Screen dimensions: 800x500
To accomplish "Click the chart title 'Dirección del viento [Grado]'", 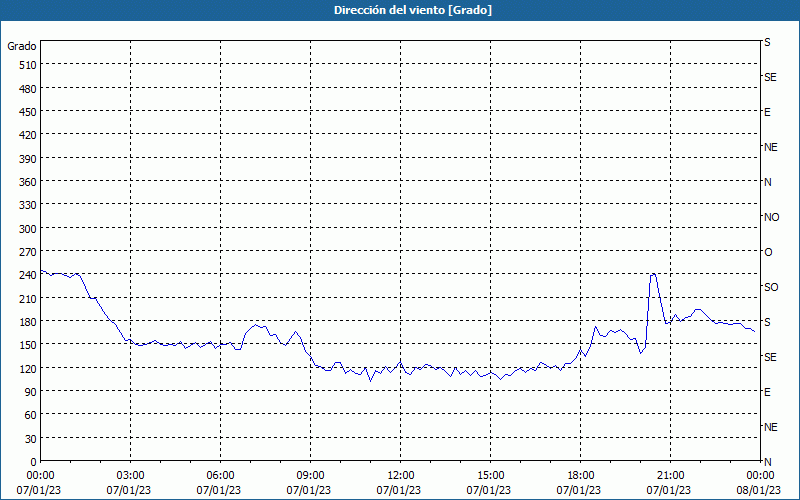I will pos(413,10).
